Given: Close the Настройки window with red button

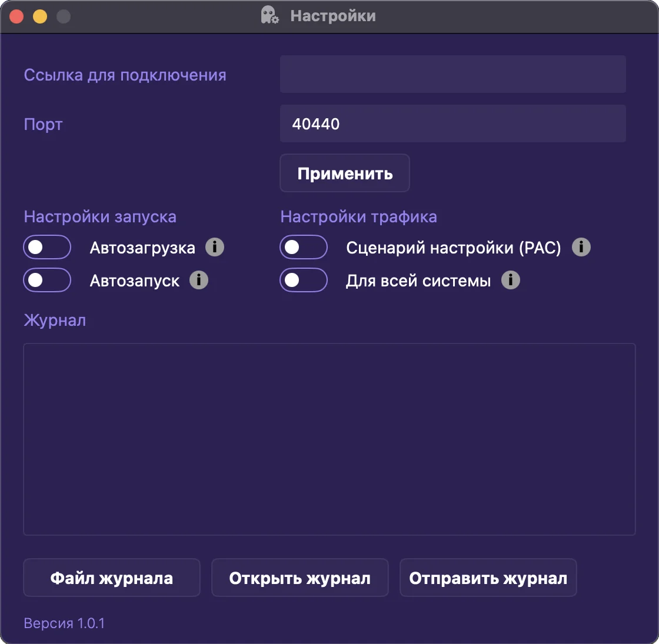Looking at the screenshot, I should click(x=16, y=16).
